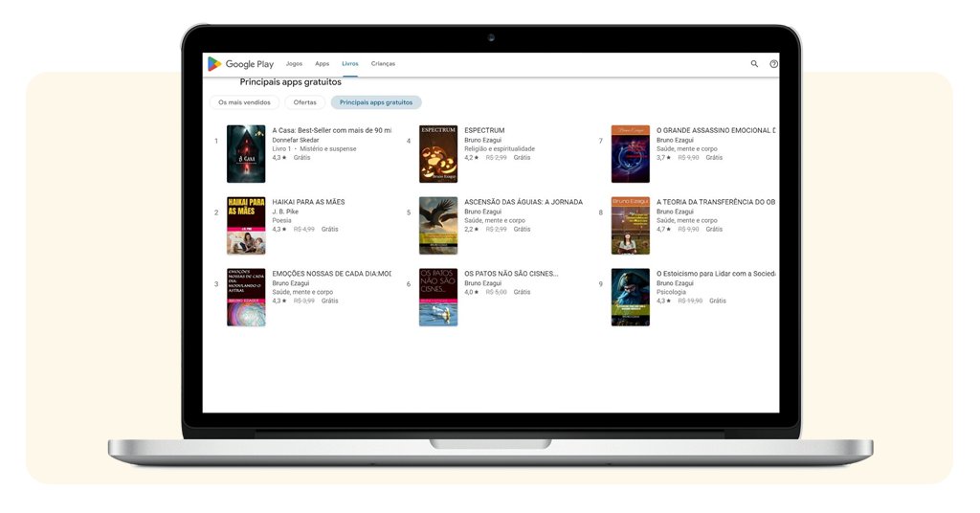980x513 pixels.
Task: Open Emoções Nossas de Cada Dia cover
Action: [246, 298]
